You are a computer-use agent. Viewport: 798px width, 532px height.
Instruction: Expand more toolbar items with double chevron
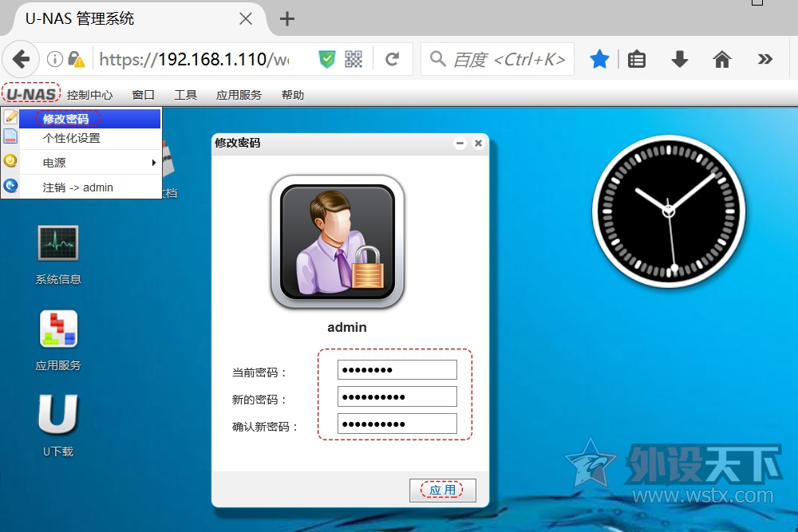click(765, 60)
